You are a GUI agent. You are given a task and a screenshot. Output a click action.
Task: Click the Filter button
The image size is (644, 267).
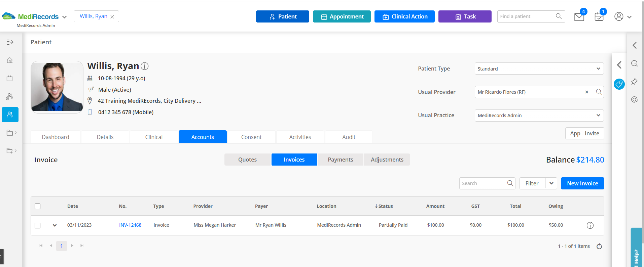coord(532,183)
